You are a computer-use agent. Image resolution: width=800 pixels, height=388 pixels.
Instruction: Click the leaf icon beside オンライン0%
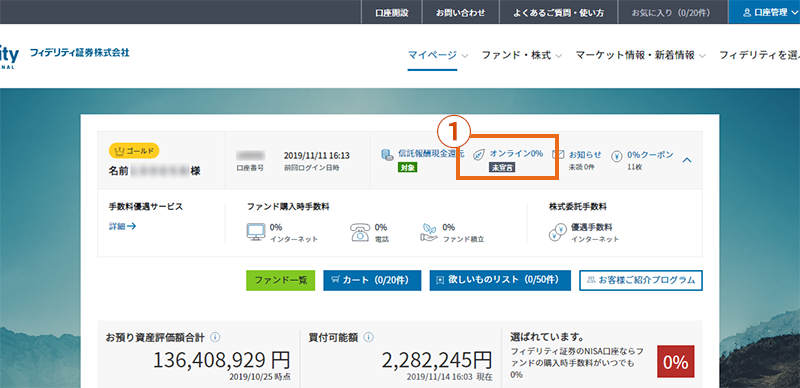479,154
